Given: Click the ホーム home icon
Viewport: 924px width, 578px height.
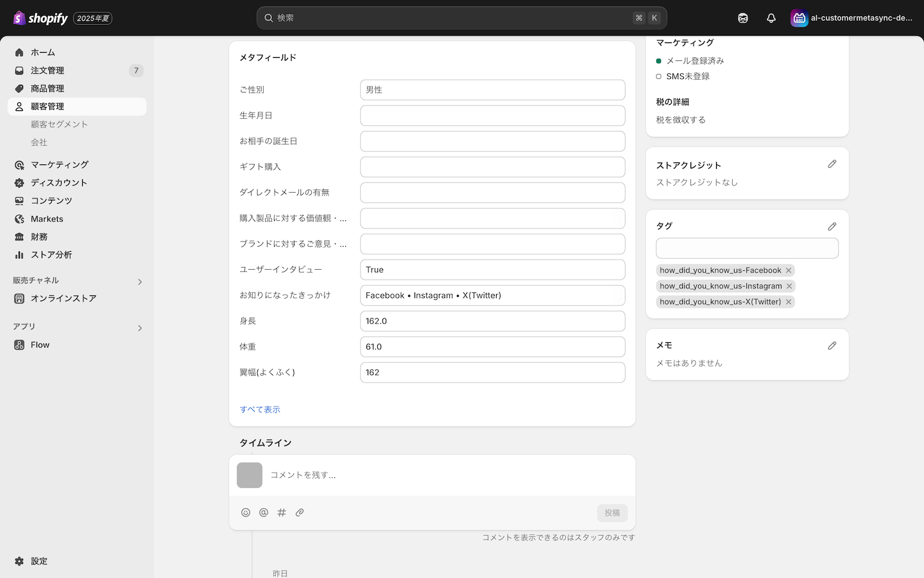Looking at the screenshot, I should [19, 53].
